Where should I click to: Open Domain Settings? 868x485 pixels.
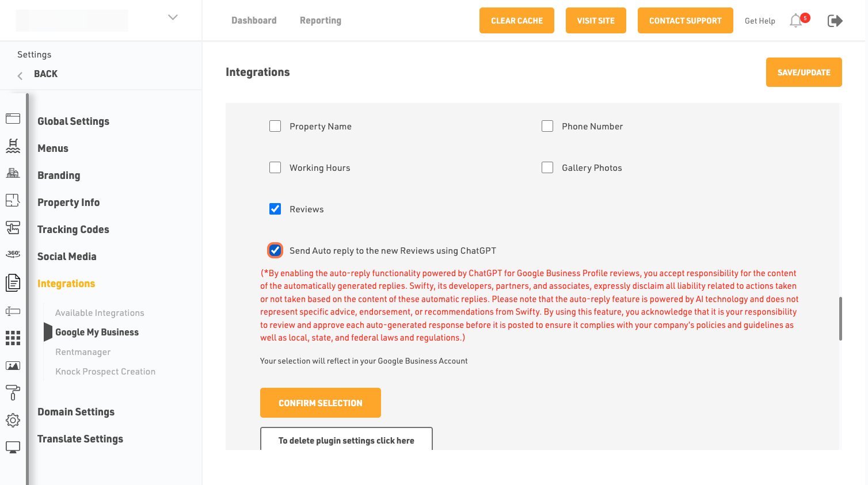click(x=76, y=412)
